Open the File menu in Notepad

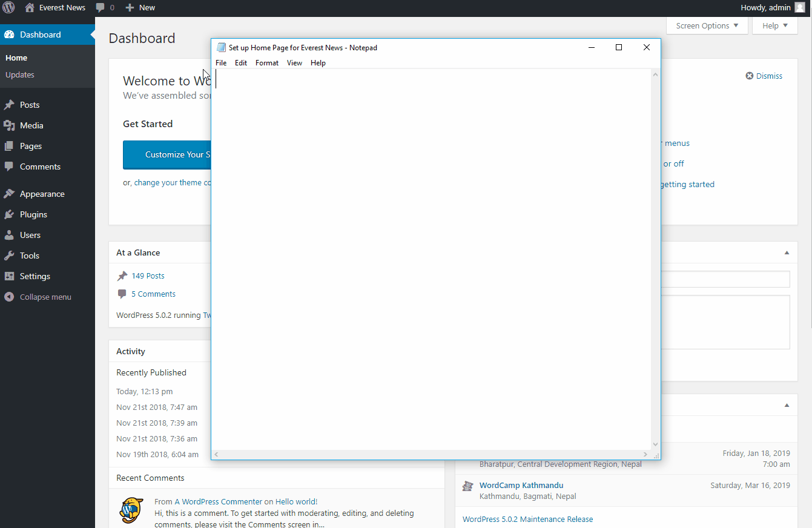(221, 62)
